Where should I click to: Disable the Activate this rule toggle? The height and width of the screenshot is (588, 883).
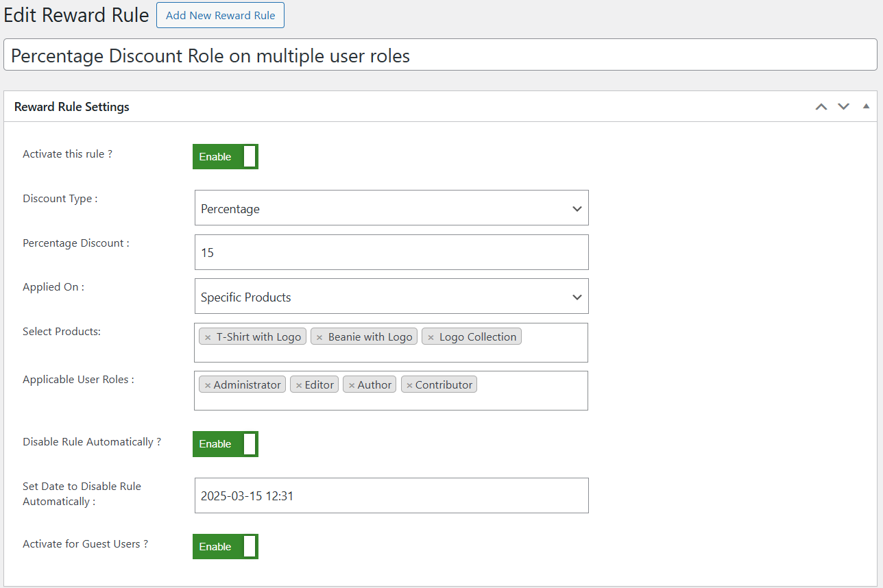tap(225, 156)
